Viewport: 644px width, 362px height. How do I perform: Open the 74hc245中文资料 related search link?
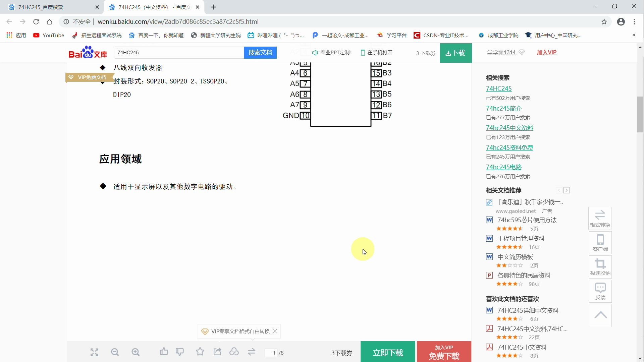509,128
